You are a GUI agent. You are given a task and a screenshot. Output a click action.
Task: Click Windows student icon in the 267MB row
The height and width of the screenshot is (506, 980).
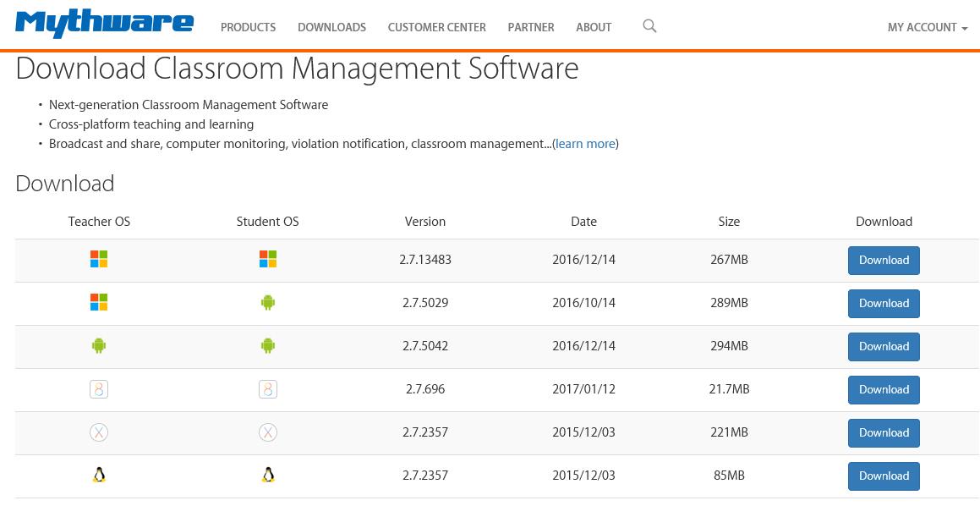click(268, 260)
